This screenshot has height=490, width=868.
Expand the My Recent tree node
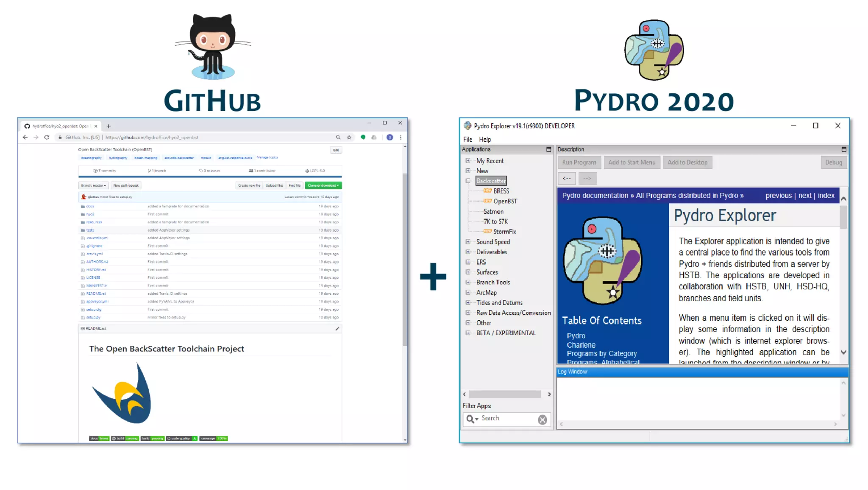click(468, 161)
